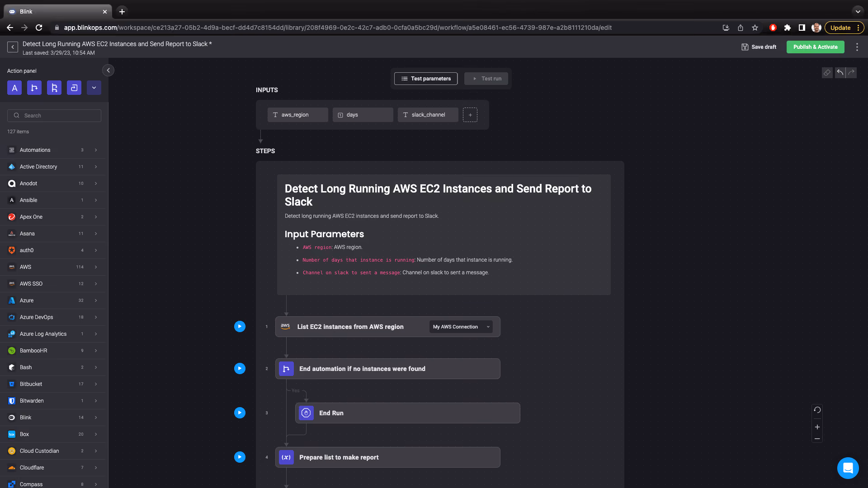Select Prepare list to make report step
Viewport: 868px width, 488px height.
click(387, 457)
